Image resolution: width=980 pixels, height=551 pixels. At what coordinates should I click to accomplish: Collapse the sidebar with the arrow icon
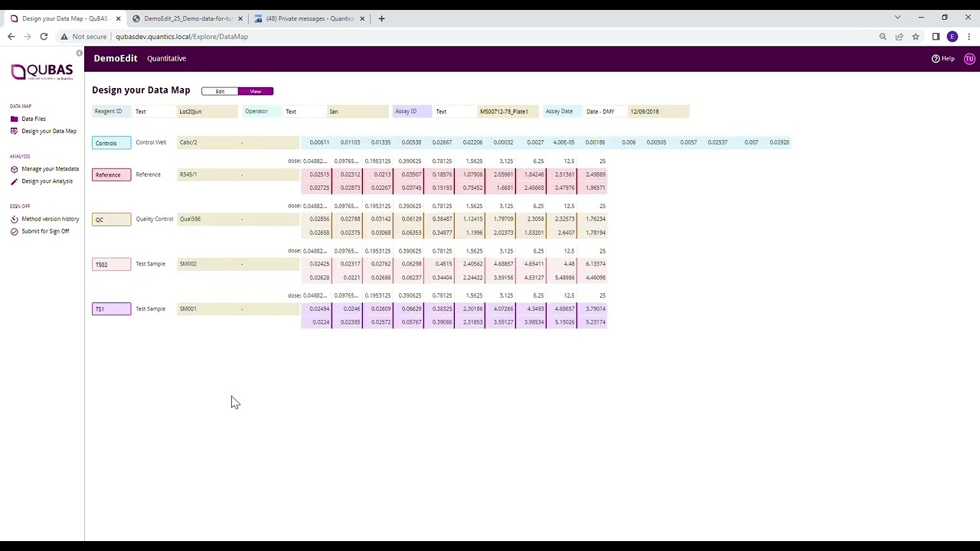[x=79, y=53]
